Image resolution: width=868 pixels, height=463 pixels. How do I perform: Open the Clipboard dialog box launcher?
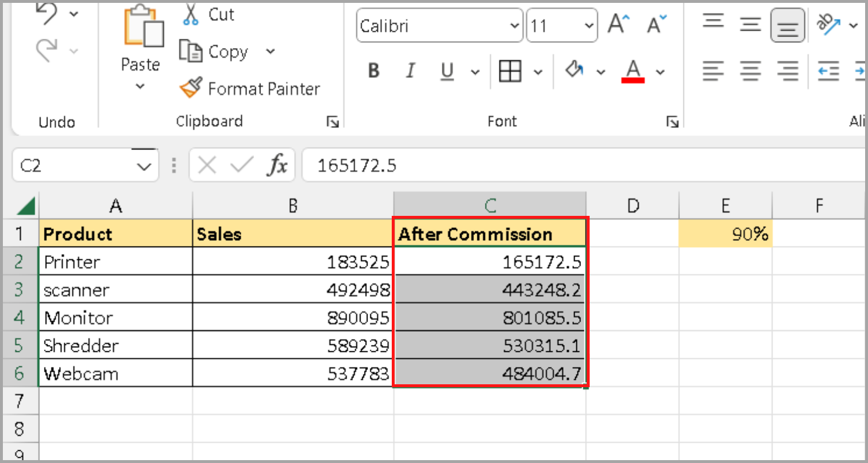(x=333, y=122)
